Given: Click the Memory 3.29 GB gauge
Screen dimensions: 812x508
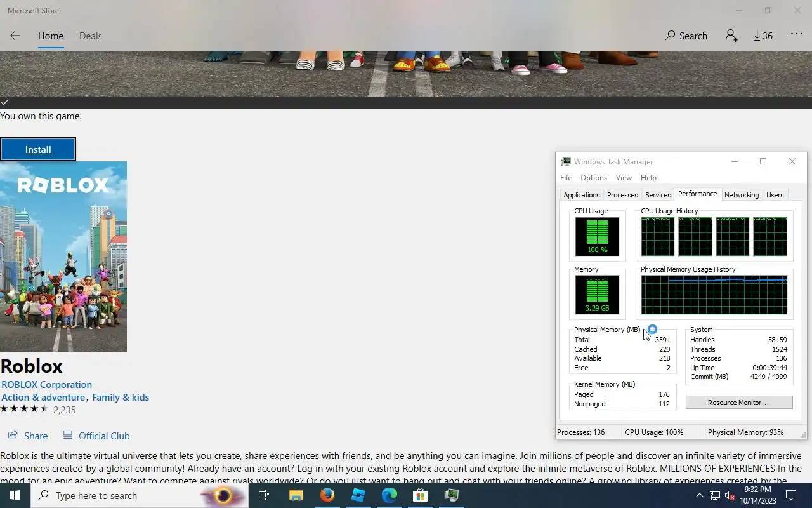Looking at the screenshot, I should pos(597,295).
